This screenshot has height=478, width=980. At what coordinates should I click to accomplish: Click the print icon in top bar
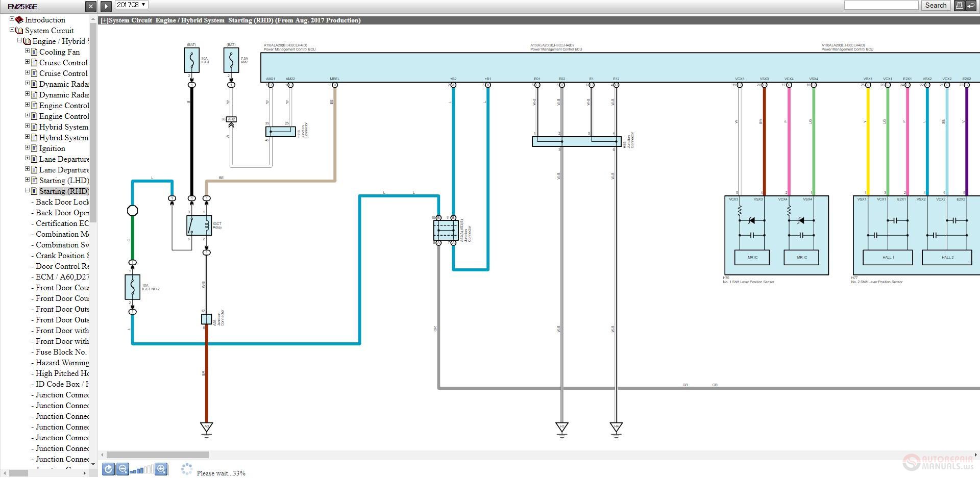[959, 5]
